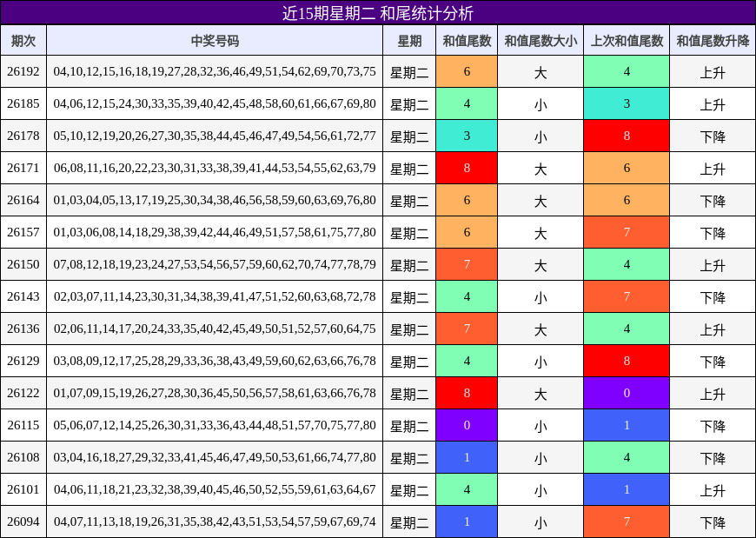Viewport: 756px width, 538px height.
Task: Click blue 和值尾数 cell 1 in row 26108
Action: coord(467,457)
